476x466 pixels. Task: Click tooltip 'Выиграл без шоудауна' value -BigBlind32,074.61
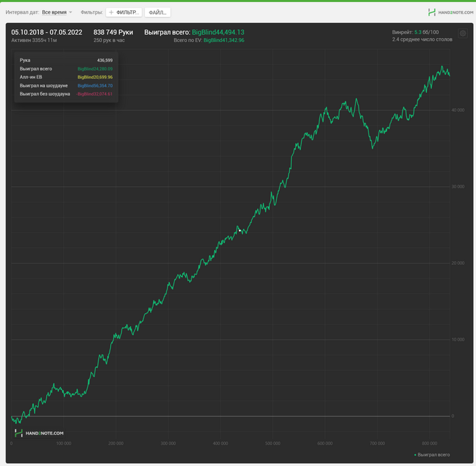94,94
